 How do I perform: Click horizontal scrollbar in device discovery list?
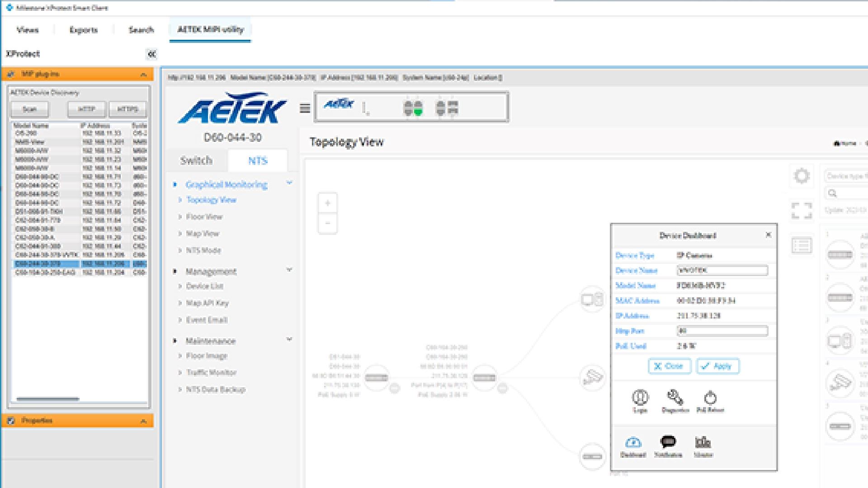(47, 399)
